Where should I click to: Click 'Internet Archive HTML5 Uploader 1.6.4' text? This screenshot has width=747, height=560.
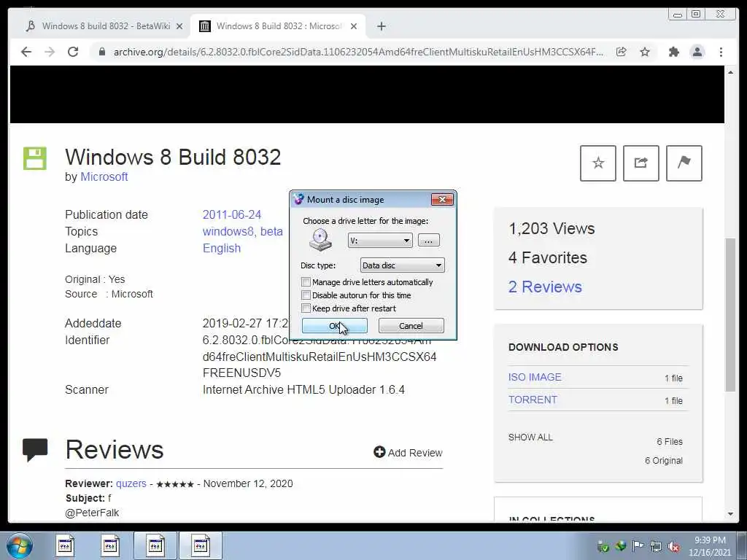point(303,389)
